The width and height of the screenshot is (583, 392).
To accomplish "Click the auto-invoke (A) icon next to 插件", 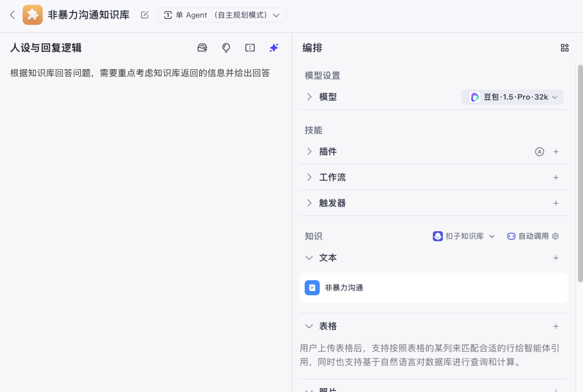I will coord(540,152).
